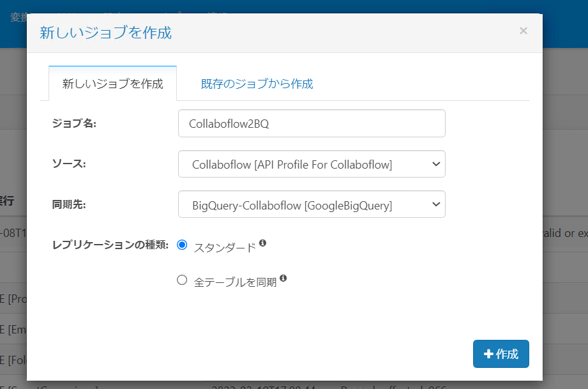Viewport: 588px width, 389px height.
Task: Click the 同期先 field label
Action: pyautogui.click(x=69, y=204)
